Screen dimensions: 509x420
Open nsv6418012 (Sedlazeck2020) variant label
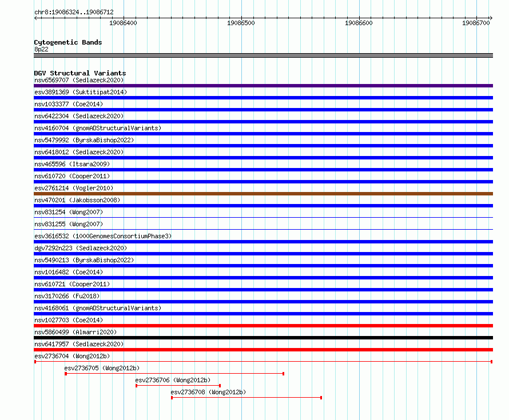tap(79, 152)
